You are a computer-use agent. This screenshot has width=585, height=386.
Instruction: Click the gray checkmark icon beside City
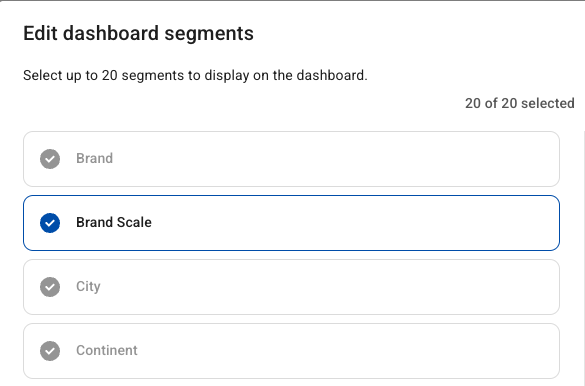click(50, 287)
